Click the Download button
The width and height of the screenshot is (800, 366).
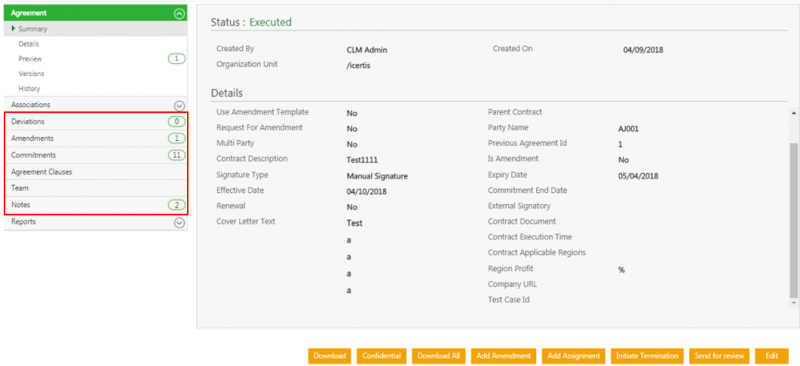click(330, 356)
